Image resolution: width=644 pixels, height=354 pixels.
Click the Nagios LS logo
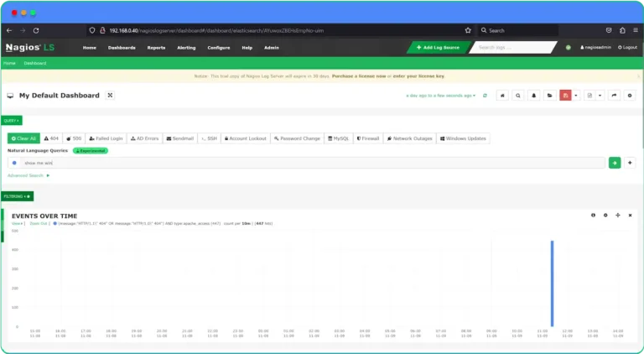(x=29, y=47)
